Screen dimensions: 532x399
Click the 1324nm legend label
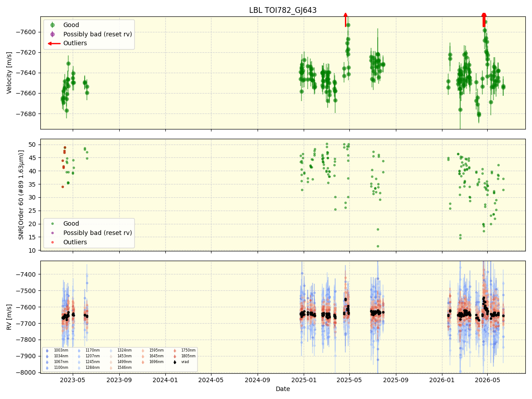(x=124, y=350)
